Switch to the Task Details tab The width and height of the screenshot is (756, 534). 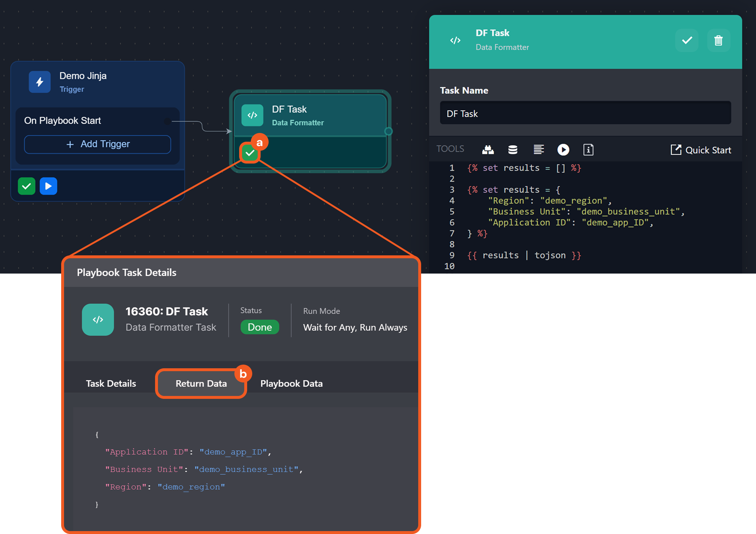coord(111,384)
